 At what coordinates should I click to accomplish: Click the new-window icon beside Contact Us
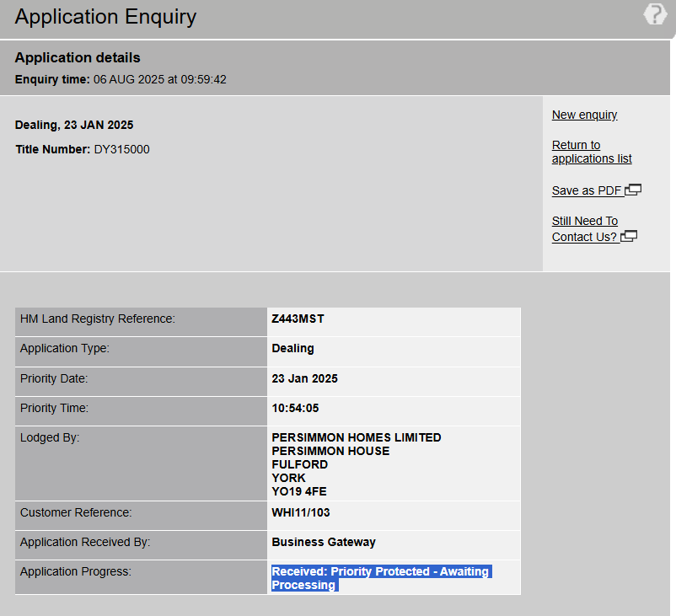point(629,237)
